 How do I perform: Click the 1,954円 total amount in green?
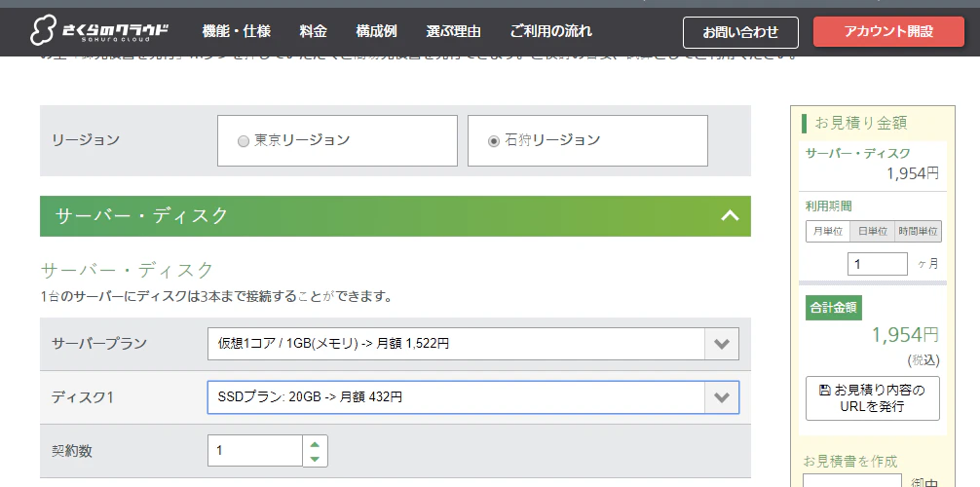pyautogui.click(x=906, y=335)
